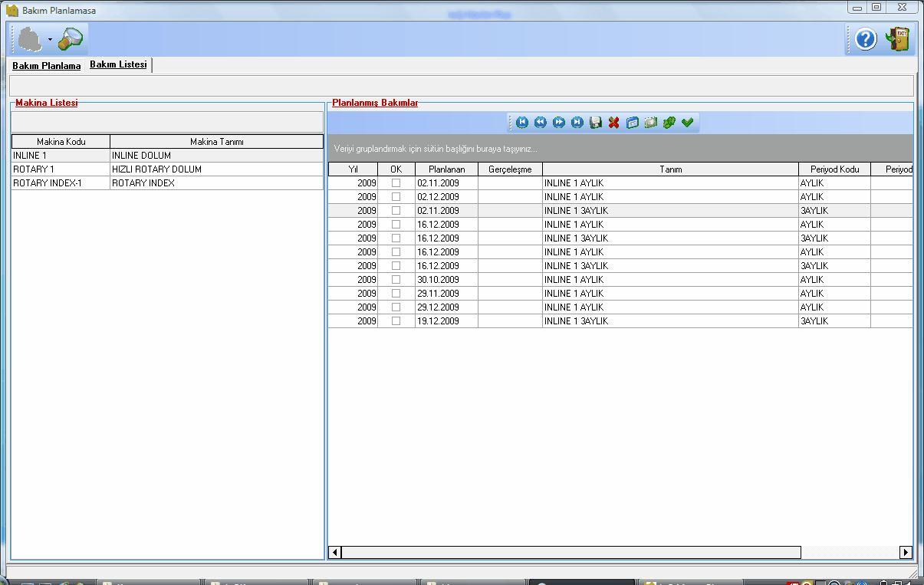Open help via the blue question mark icon
The image size is (924, 585).
coord(866,39)
